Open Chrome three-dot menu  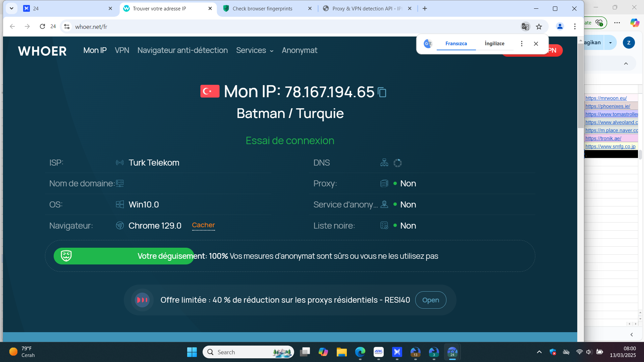[x=575, y=26]
